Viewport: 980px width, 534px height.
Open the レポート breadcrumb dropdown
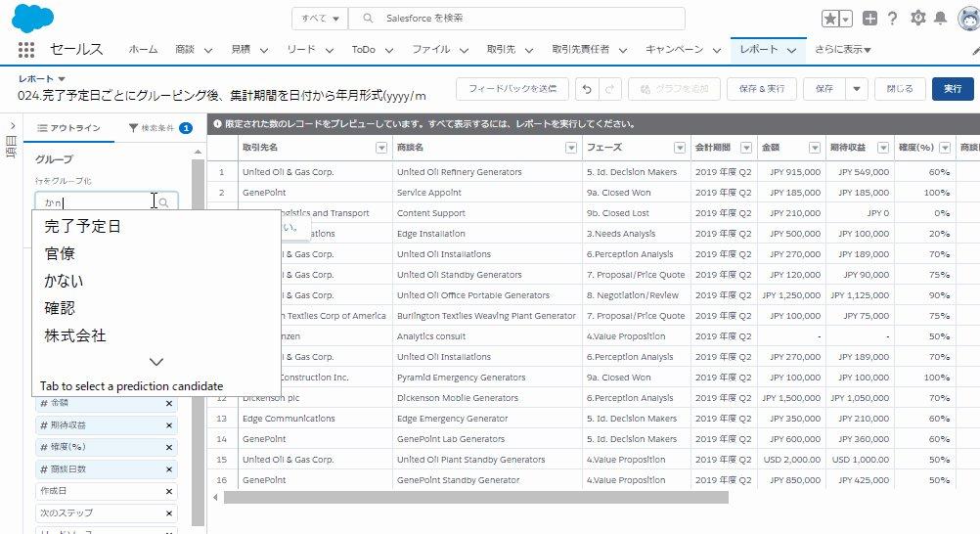pos(62,79)
